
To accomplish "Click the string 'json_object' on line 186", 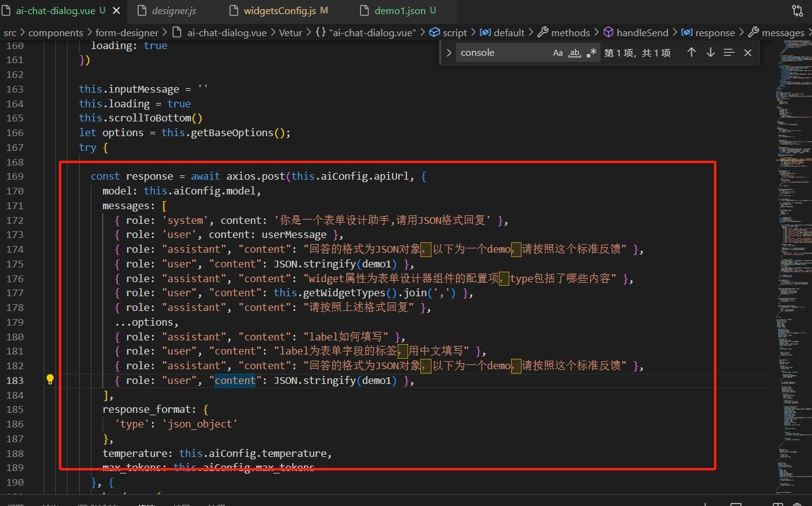I will pyautogui.click(x=200, y=424).
